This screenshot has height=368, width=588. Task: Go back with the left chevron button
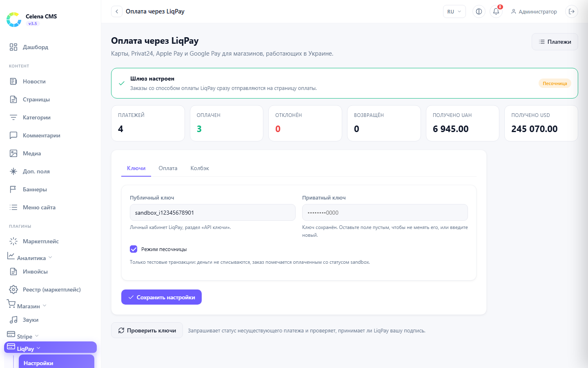tap(117, 11)
